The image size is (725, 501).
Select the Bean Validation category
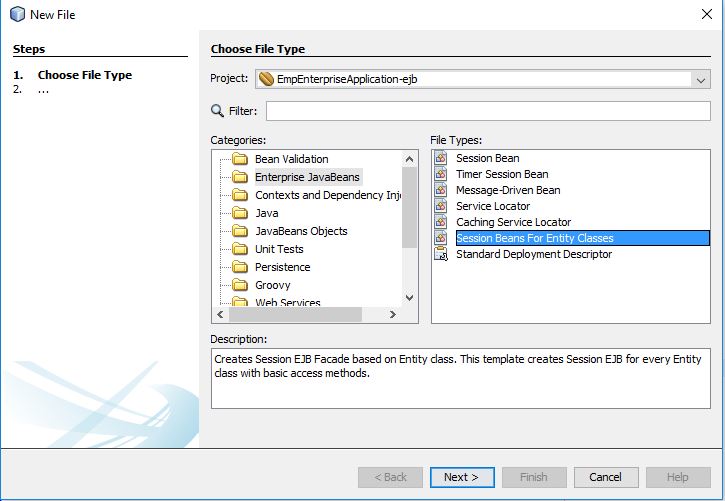tap(292, 159)
